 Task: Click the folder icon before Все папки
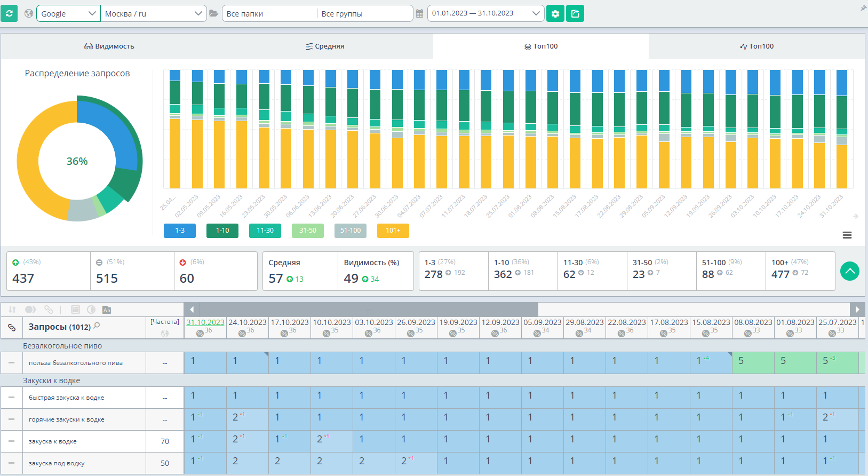(213, 13)
